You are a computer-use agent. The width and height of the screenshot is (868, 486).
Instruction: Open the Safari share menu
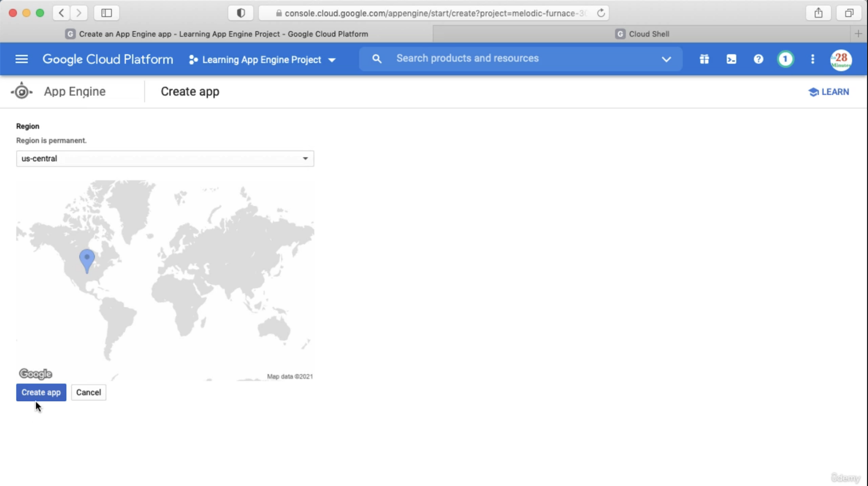819,13
